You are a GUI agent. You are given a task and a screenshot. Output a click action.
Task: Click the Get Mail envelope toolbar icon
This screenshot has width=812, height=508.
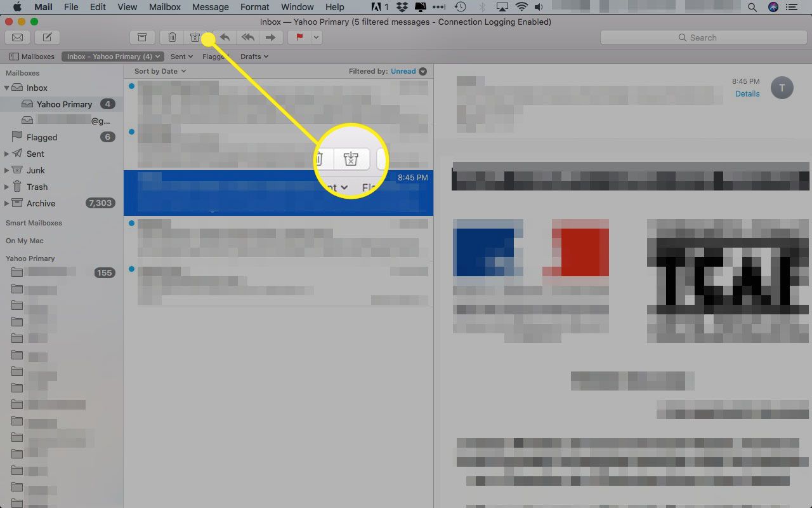[x=17, y=37]
